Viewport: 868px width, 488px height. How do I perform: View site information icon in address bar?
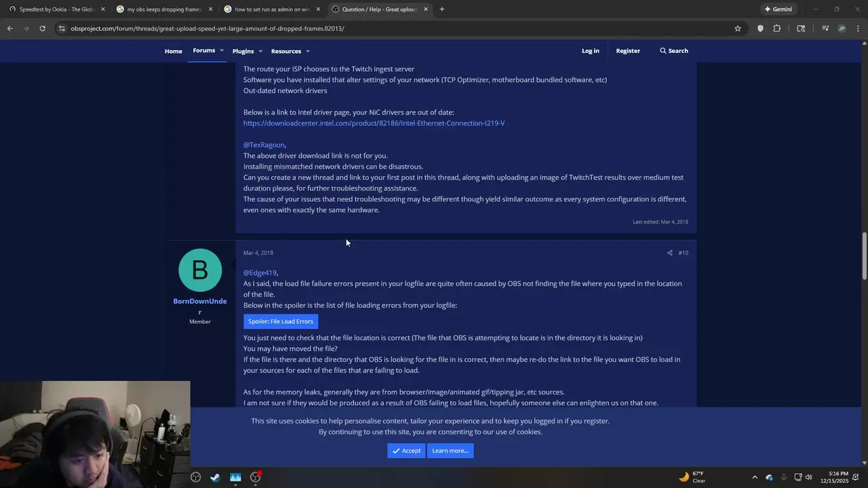62,28
